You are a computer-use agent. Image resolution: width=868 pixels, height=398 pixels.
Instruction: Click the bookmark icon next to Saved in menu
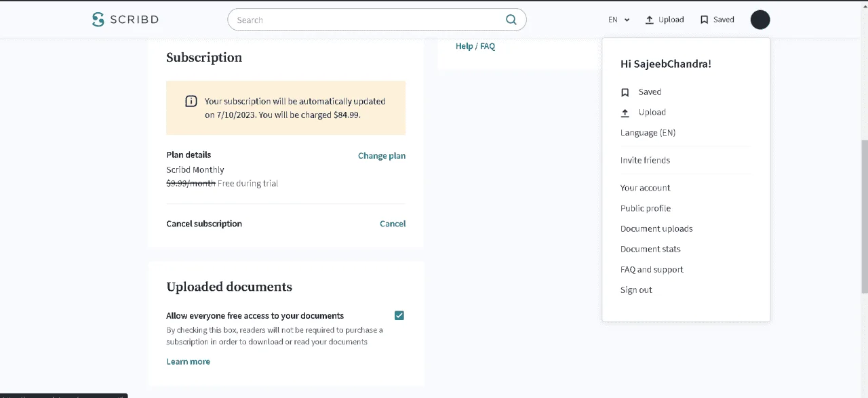click(625, 92)
